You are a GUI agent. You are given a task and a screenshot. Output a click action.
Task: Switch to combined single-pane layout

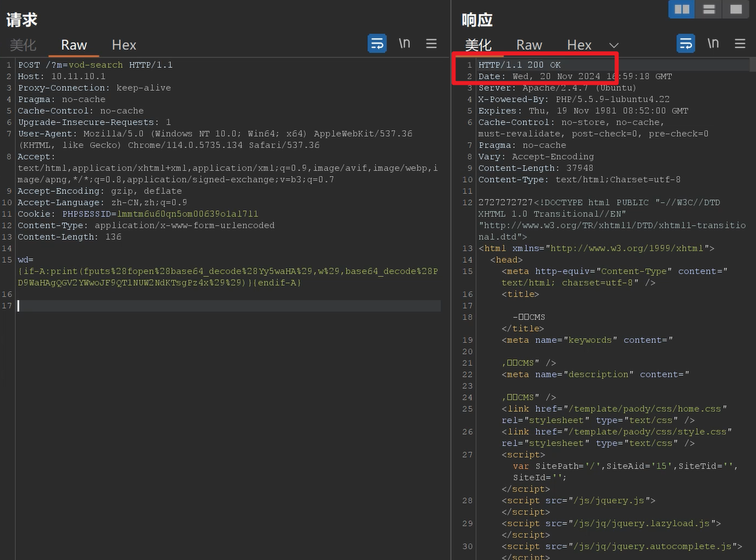[736, 9]
